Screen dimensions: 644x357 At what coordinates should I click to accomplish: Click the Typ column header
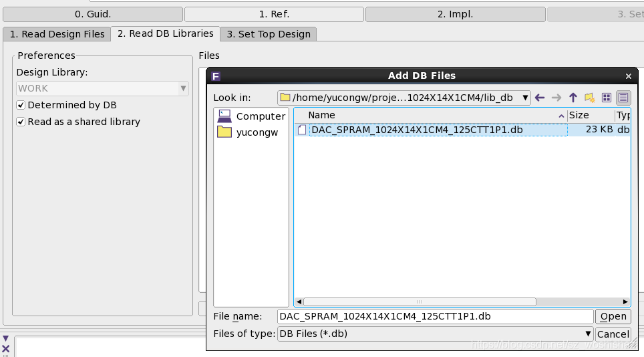click(623, 116)
